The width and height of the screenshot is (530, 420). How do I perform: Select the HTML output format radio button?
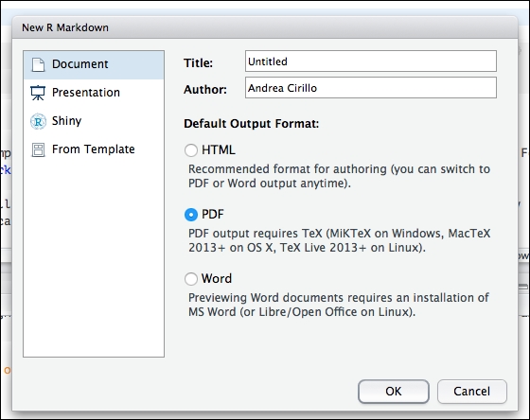(x=191, y=150)
